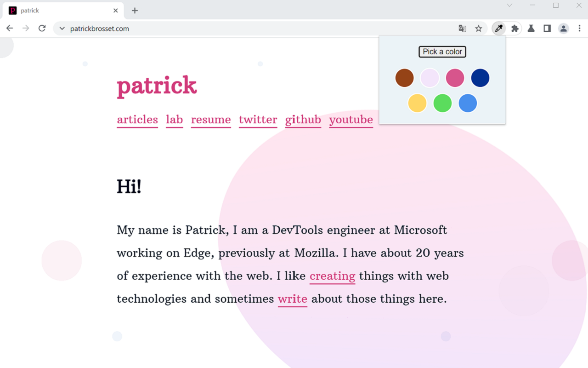Toggle the browser side panel
The height and width of the screenshot is (368, 588).
(x=547, y=29)
